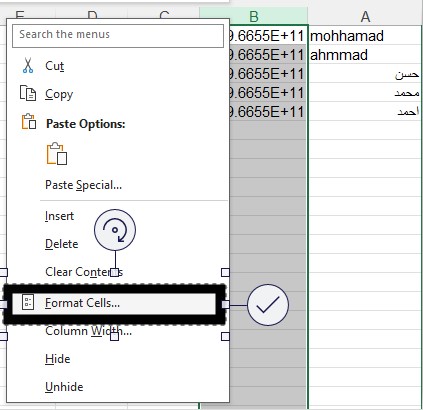
Task: Choose Unhide from the context menu
Action: pyautogui.click(x=64, y=387)
